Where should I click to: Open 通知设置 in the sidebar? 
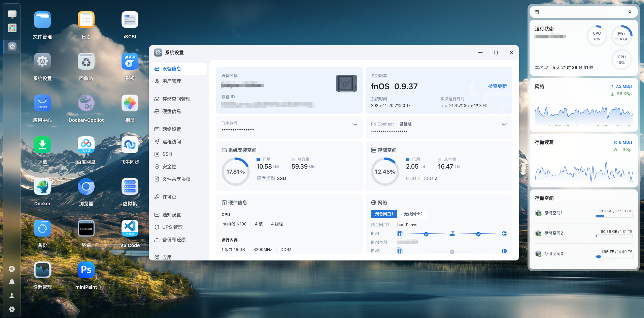tap(179, 215)
